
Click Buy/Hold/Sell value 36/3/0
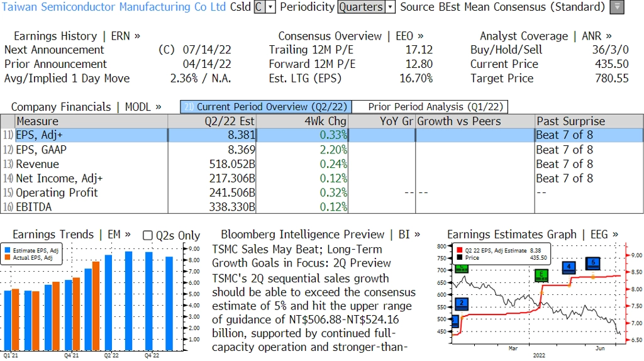click(x=610, y=50)
